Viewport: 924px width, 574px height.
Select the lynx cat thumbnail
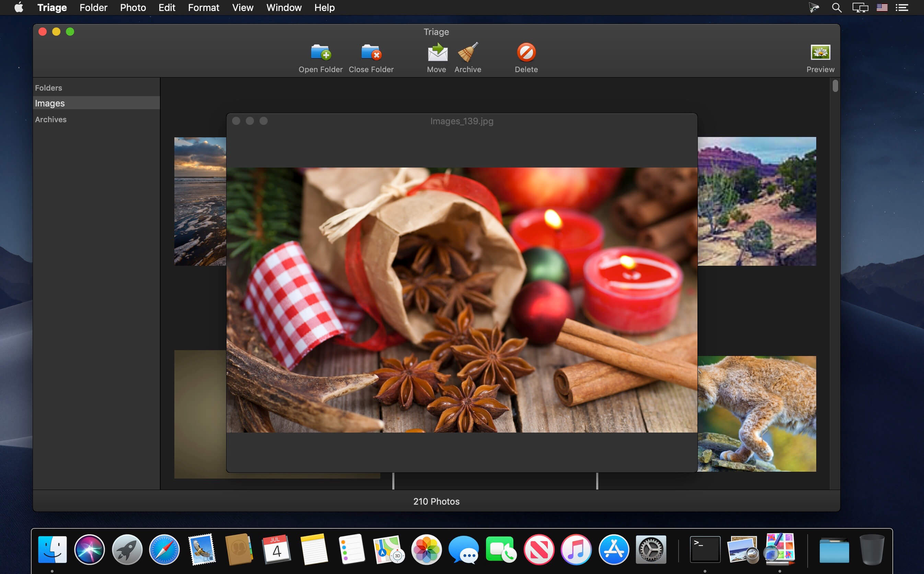point(756,414)
